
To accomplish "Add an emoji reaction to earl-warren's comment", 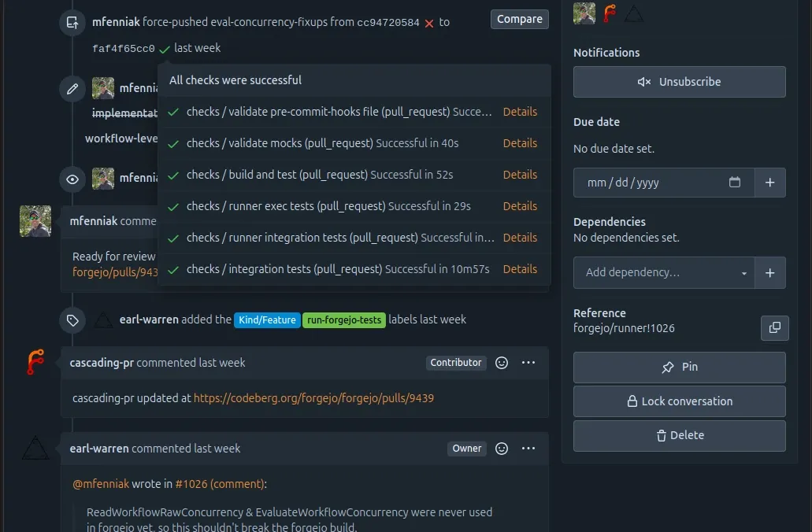I will 502,449.
